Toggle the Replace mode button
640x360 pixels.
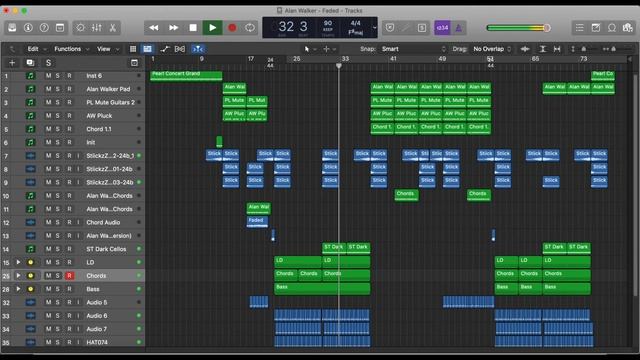coord(390,28)
